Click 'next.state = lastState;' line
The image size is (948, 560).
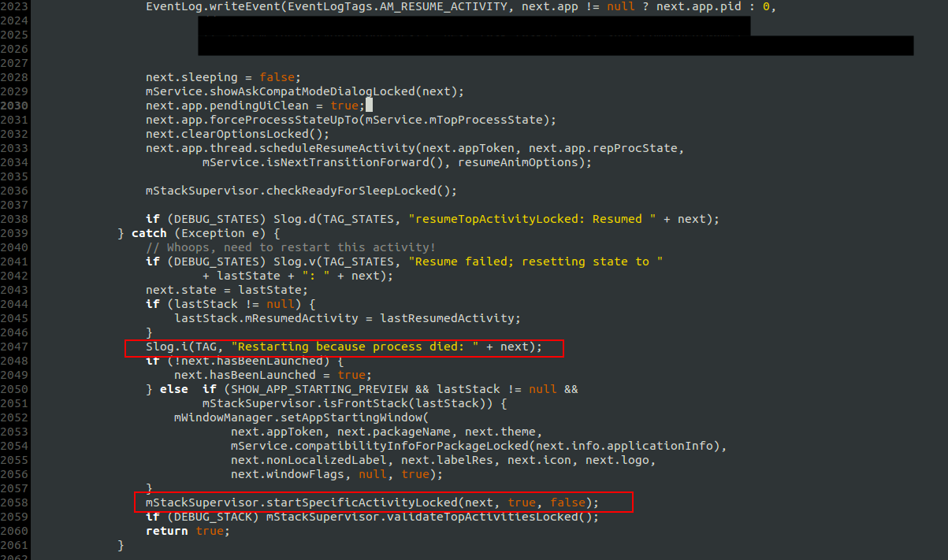click(227, 290)
